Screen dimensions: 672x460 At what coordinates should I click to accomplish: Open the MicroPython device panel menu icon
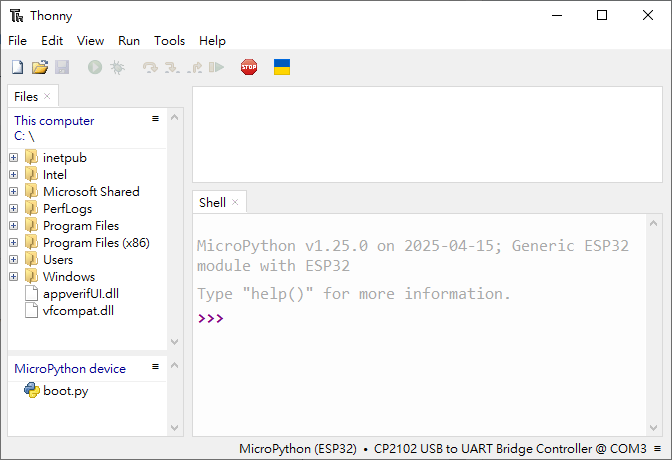(x=156, y=367)
